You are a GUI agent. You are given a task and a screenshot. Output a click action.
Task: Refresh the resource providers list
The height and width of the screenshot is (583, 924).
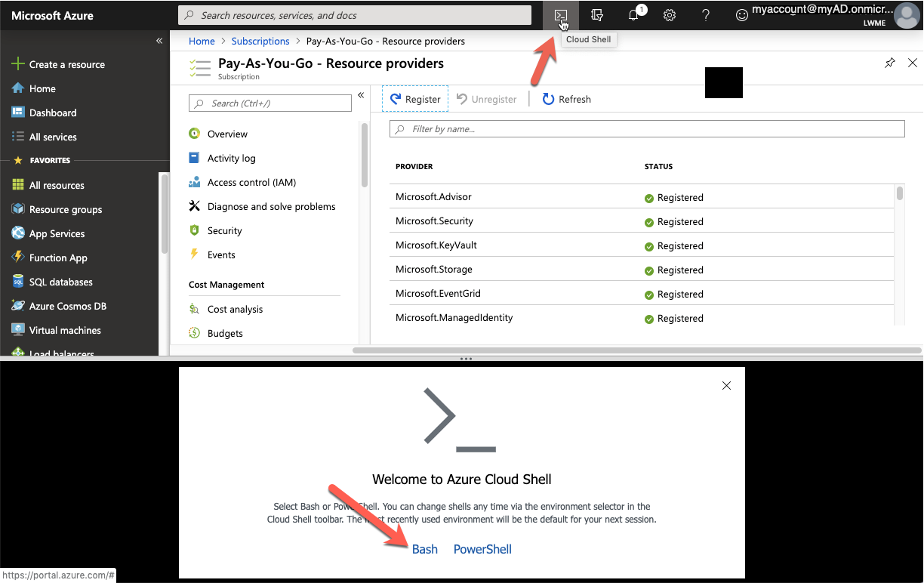click(x=566, y=99)
